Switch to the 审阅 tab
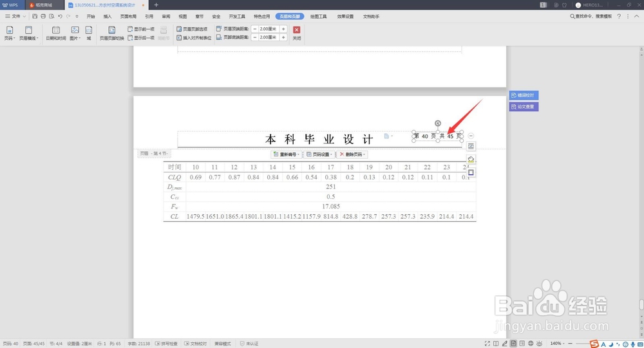 (x=166, y=17)
